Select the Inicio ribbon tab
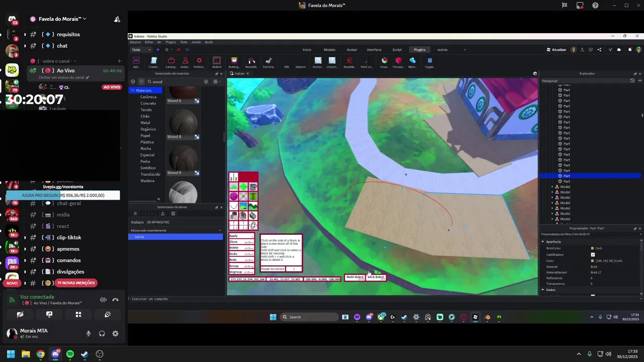The image size is (644, 362). [307, 50]
